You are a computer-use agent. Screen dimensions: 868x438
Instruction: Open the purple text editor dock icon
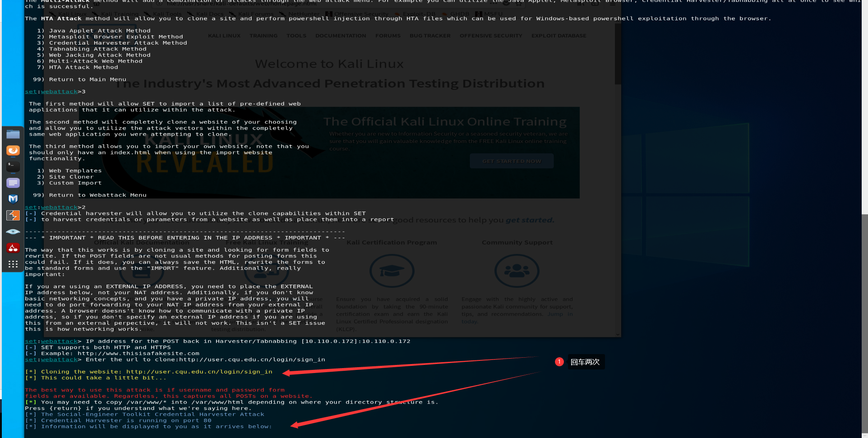click(13, 183)
